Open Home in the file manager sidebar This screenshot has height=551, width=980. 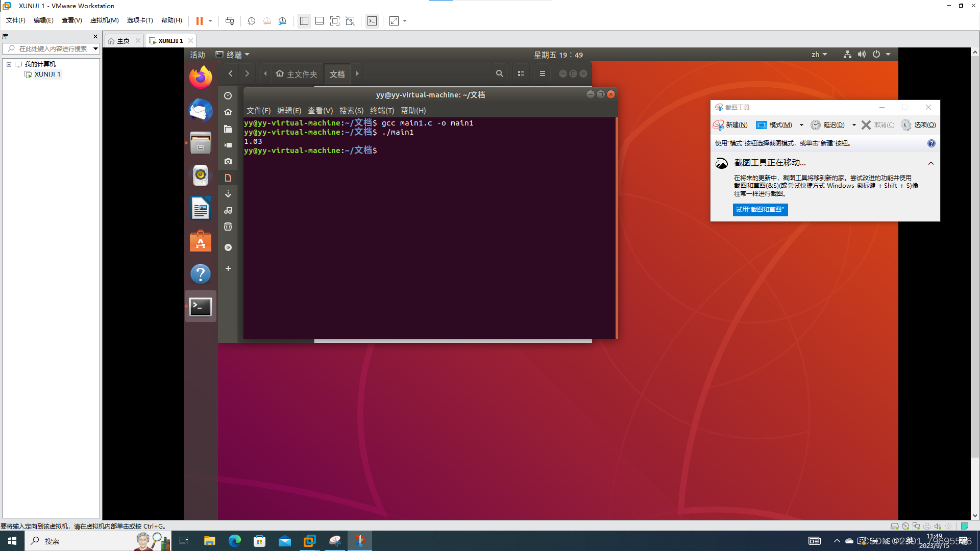tap(228, 112)
